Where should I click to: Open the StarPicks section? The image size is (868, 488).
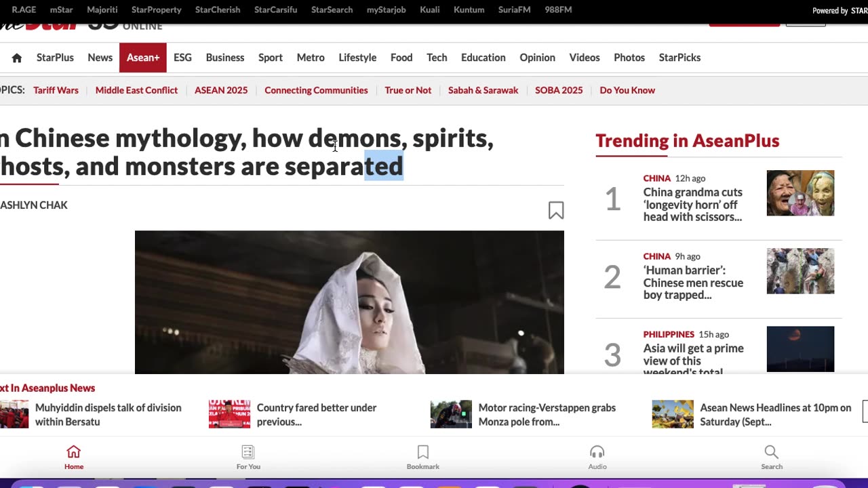[679, 58]
